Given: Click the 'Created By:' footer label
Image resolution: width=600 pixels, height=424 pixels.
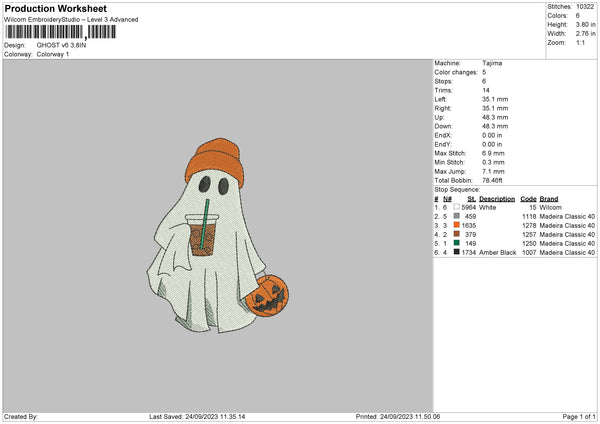Looking at the screenshot, I should pos(21,416).
